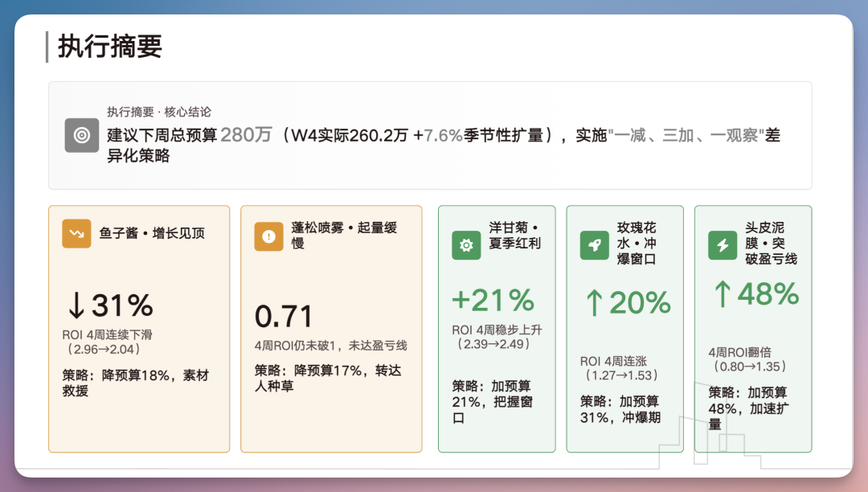Image resolution: width=868 pixels, height=492 pixels.
Task: Click ROI 4周连续下滑 (2.96→2.04) text
Action: [108, 342]
